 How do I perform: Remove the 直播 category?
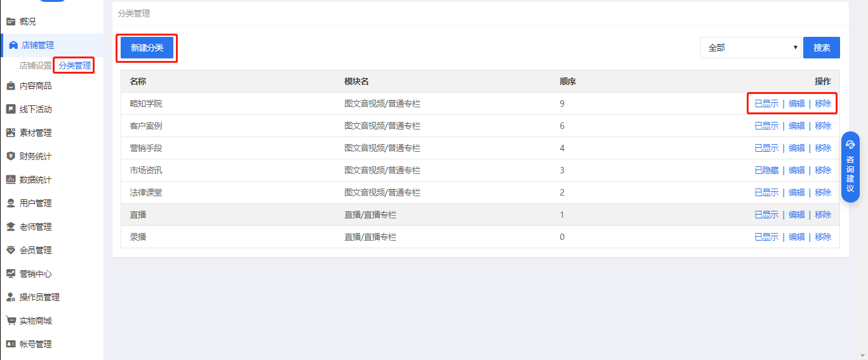coord(823,215)
